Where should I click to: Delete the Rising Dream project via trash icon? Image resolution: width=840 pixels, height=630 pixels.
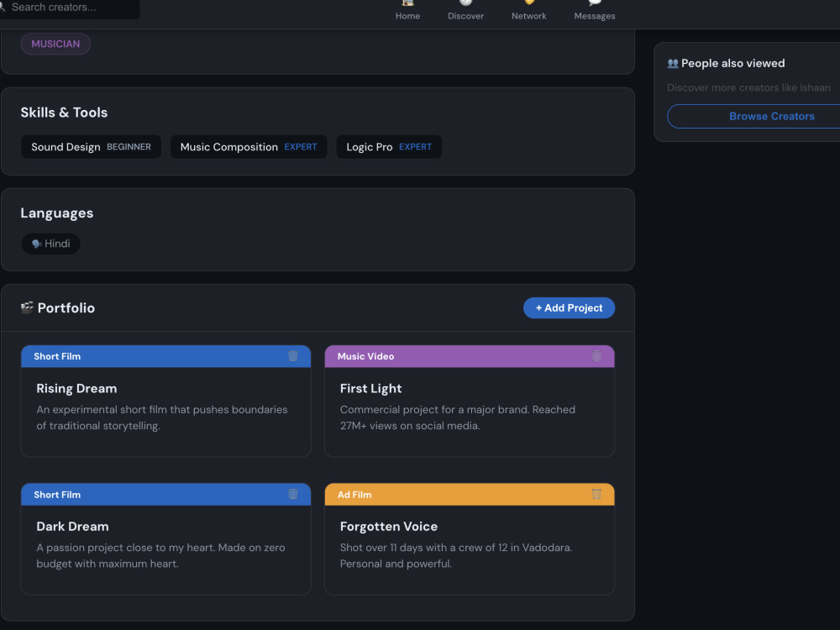click(293, 356)
